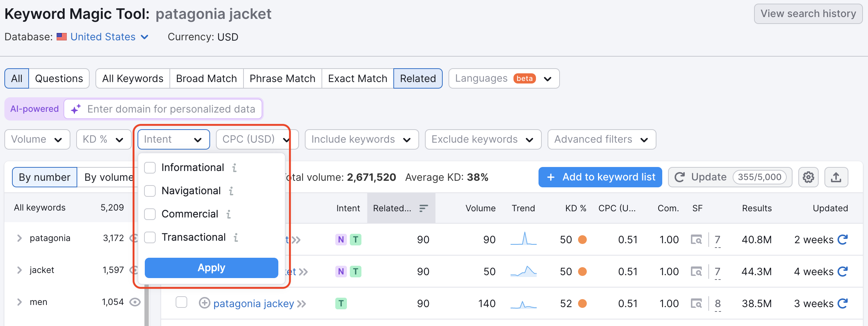The width and height of the screenshot is (868, 326).
Task: Open the Languages beta dropdown
Action: (x=504, y=78)
